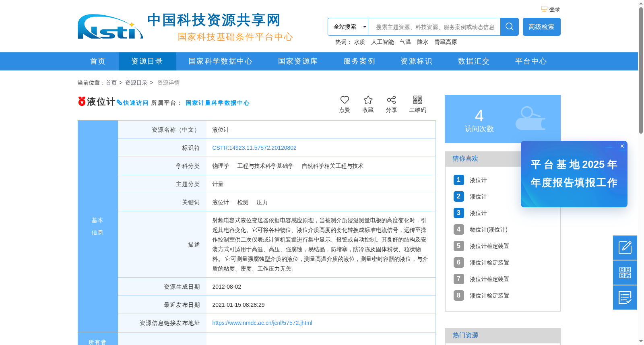
Task: Open the floating edit feedback icon
Action: [625, 248]
